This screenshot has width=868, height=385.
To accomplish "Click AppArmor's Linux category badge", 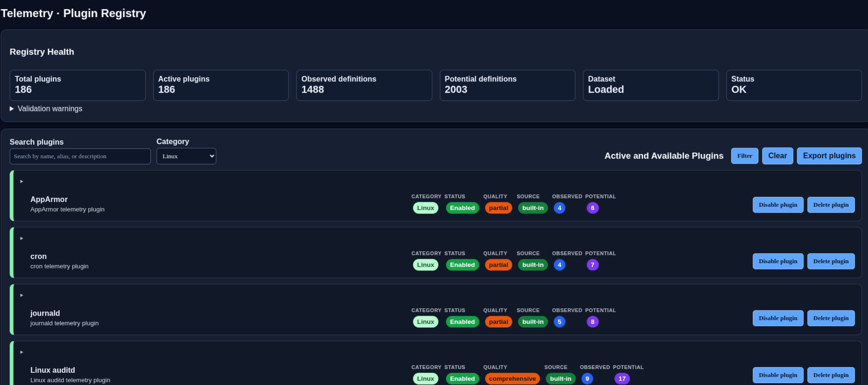I will pos(425,208).
